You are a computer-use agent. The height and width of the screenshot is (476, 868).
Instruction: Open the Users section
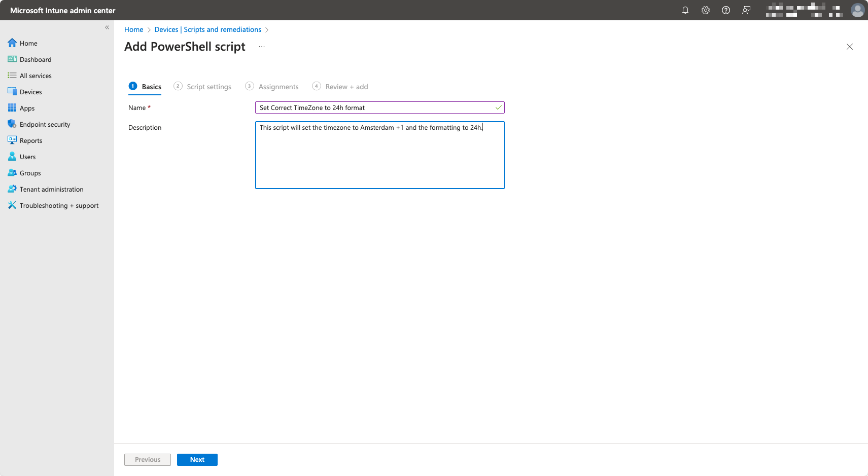click(27, 157)
